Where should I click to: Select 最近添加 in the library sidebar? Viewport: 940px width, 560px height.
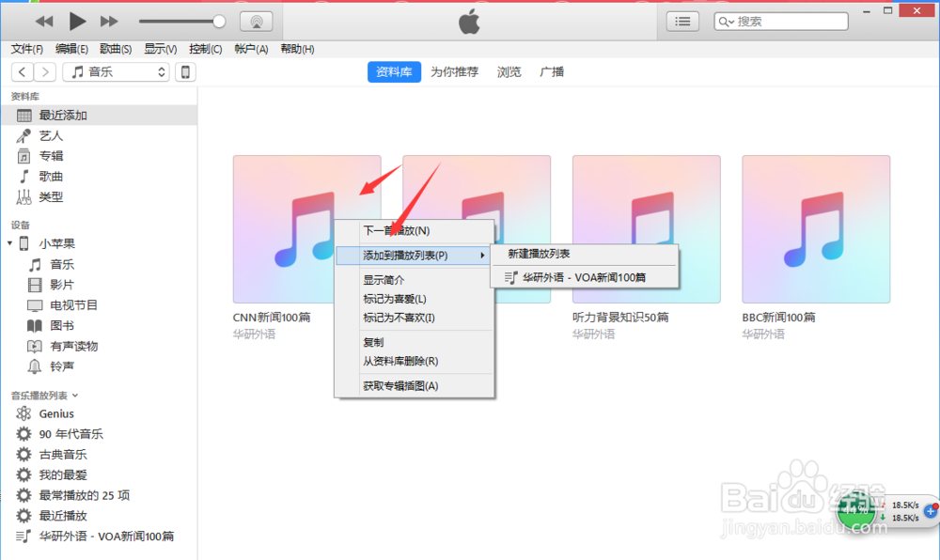click(x=99, y=115)
